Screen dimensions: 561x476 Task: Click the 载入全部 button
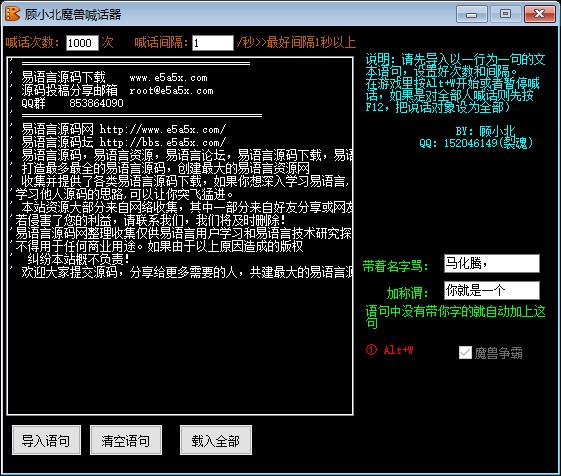pos(216,440)
